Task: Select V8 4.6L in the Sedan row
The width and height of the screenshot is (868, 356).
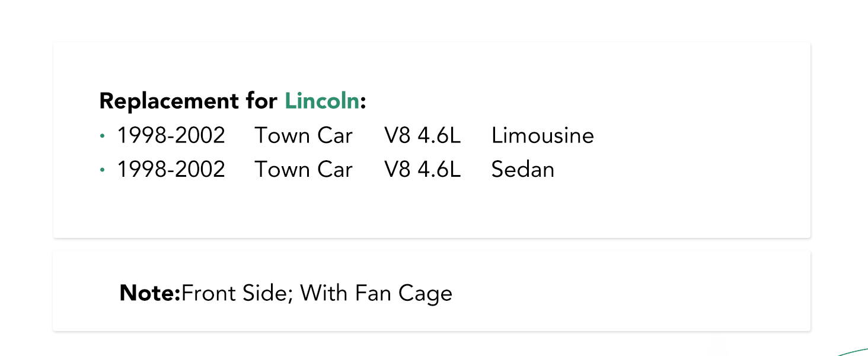Action: click(x=422, y=170)
